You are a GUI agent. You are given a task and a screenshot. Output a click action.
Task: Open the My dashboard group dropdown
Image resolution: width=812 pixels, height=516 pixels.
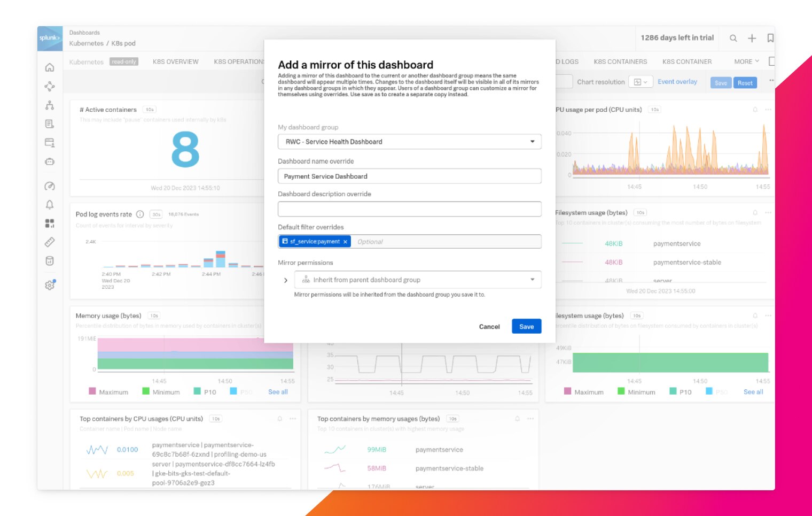(409, 142)
